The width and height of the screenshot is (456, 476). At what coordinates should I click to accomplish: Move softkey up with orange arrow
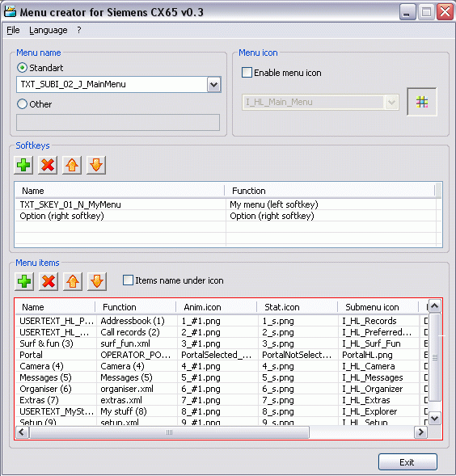(x=72, y=165)
